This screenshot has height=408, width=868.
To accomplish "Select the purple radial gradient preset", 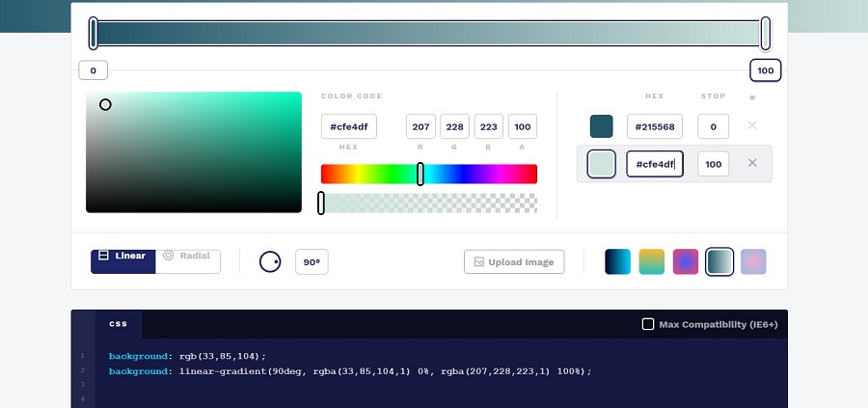I will 685,261.
